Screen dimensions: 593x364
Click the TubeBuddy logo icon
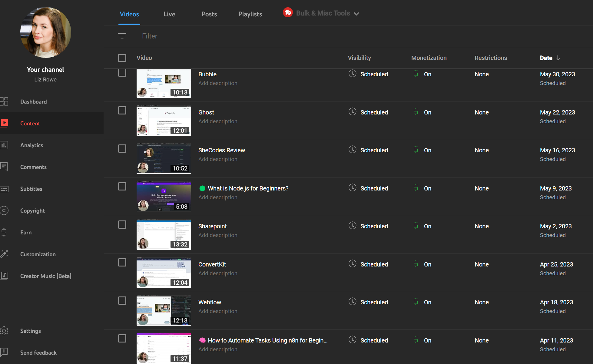pos(288,12)
